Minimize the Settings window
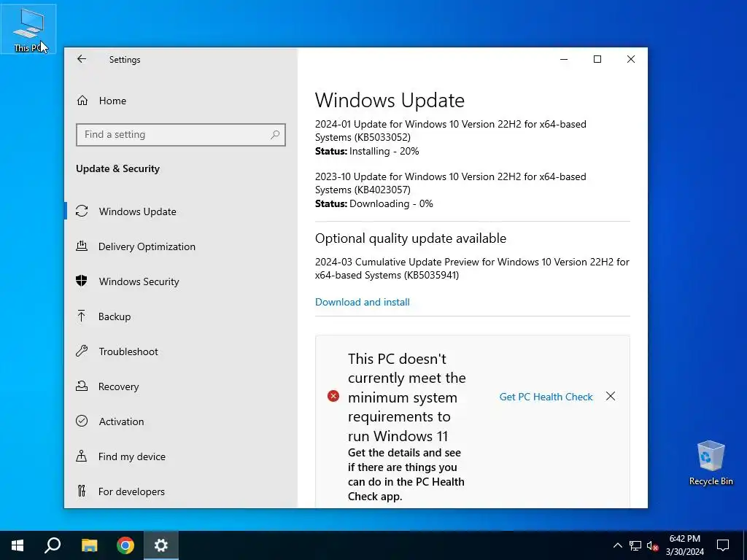 tap(564, 59)
